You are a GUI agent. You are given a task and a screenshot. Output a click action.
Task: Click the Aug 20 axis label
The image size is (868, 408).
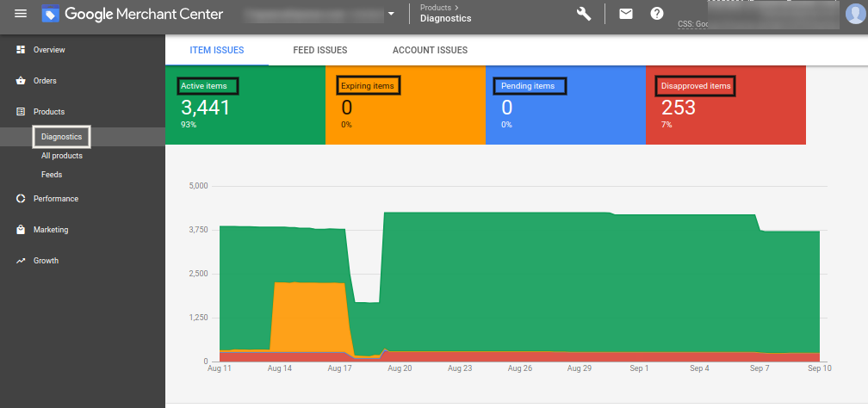[400, 368]
